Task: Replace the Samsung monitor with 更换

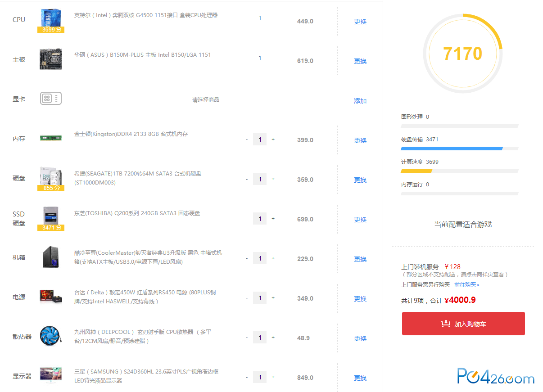Action: point(360,378)
